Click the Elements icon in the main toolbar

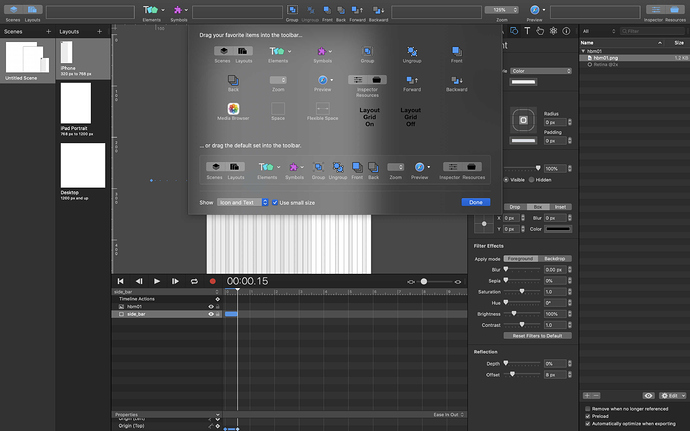[x=150, y=9]
